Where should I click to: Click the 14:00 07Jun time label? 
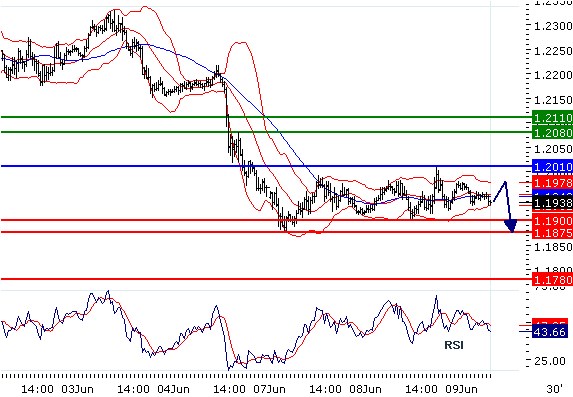249,389
